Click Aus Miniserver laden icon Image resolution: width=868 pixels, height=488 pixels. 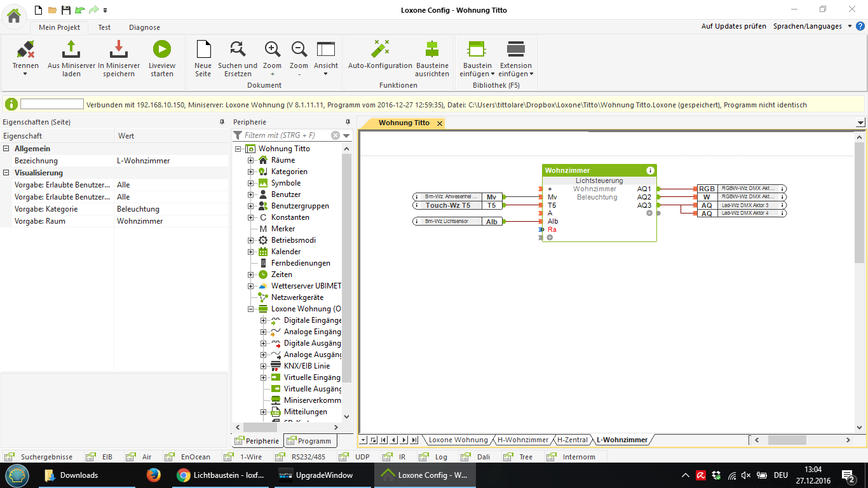[x=71, y=50]
